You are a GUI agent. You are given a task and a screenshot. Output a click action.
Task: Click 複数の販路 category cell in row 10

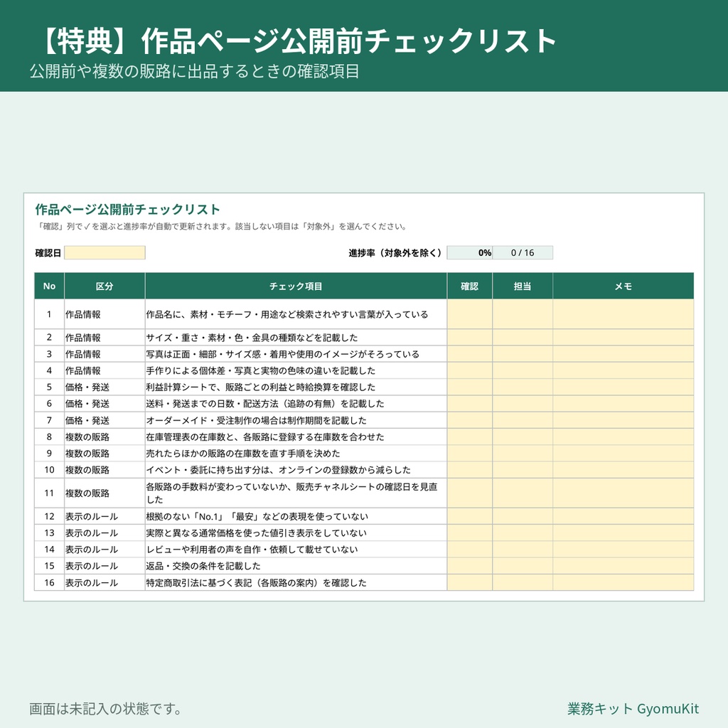[105, 470]
